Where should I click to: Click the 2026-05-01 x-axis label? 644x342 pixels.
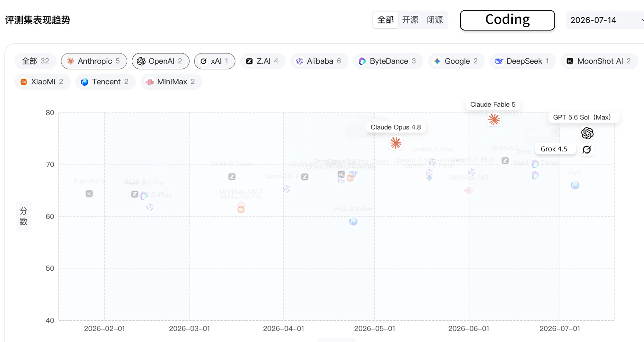(374, 329)
